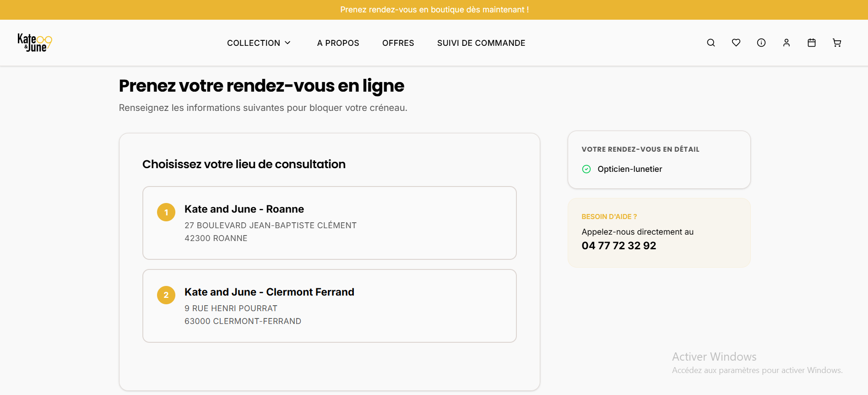Choose Kate and June - Clermont Ferrand location
The height and width of the screenshot is (395, 868).
coord(330,306)
